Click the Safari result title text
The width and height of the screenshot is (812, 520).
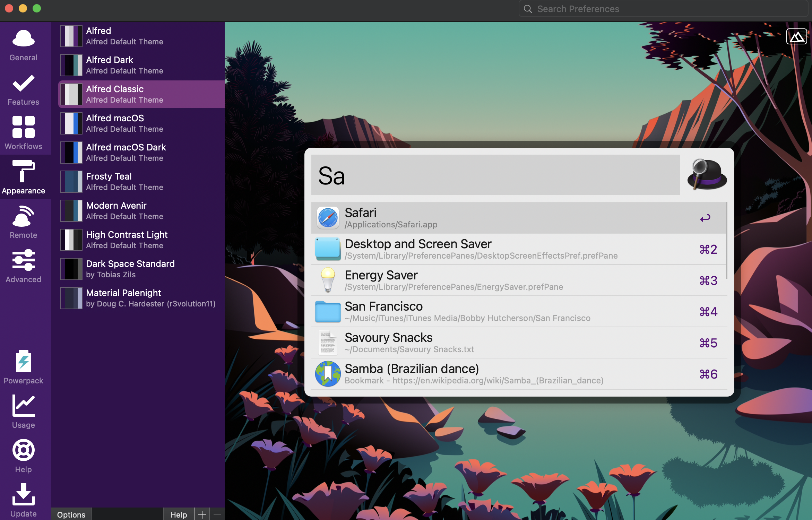point(361,213)
